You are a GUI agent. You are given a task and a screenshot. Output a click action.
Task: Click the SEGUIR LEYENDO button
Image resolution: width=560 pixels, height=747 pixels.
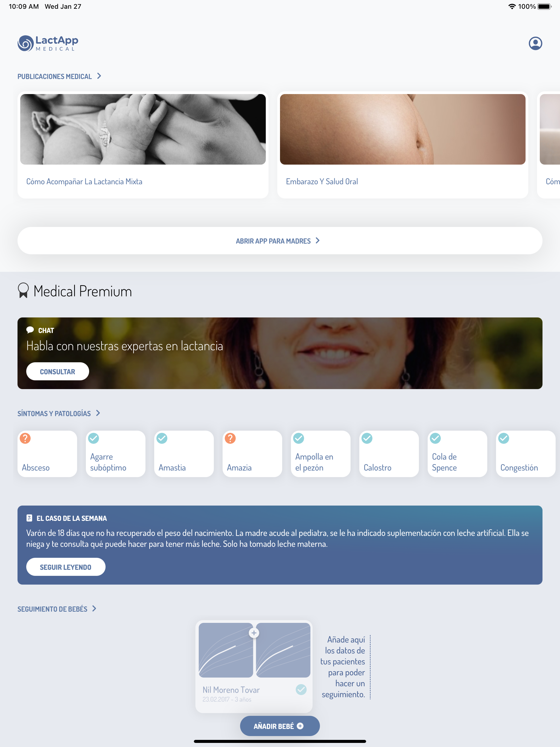pos(66,567)
